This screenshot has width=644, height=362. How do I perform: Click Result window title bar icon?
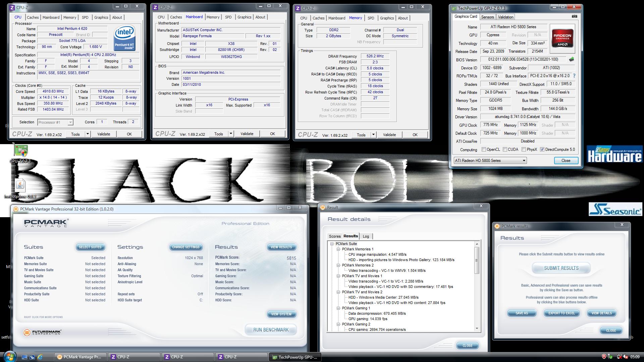click(323, 207)
